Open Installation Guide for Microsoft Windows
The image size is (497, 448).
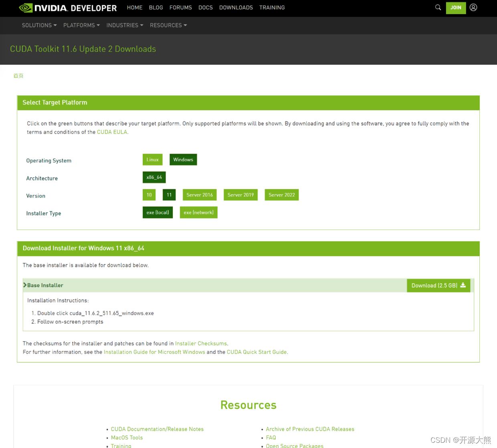(154, 352)
